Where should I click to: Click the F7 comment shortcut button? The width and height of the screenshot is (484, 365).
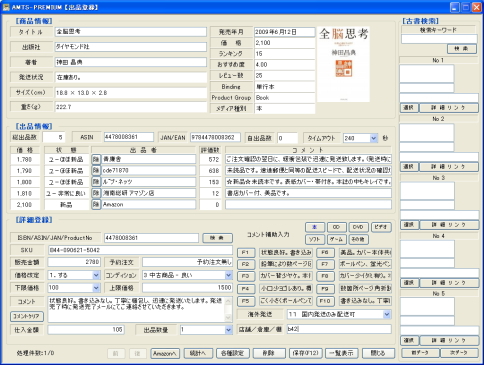point(325,265)
